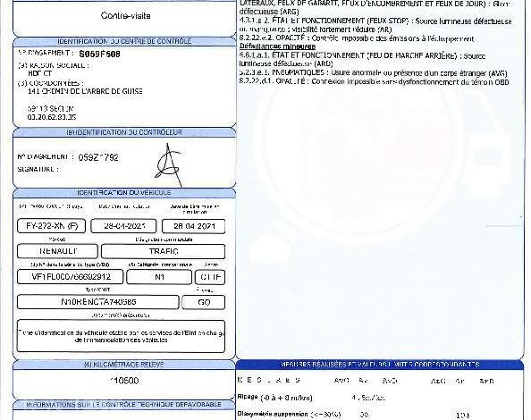Click the controller signature scribble
Screen dimensions: 531x420
[168, 165]
